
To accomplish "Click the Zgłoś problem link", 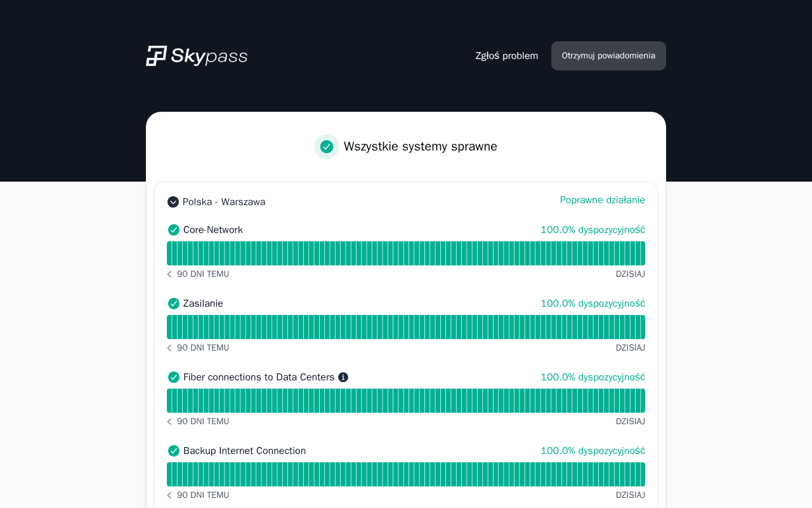I will tap(507, 56).
